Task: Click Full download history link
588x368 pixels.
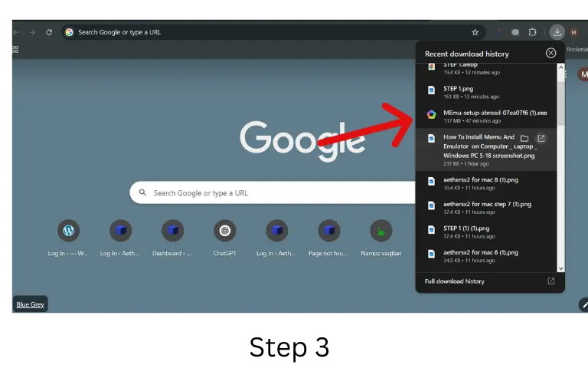Action: 455,281
